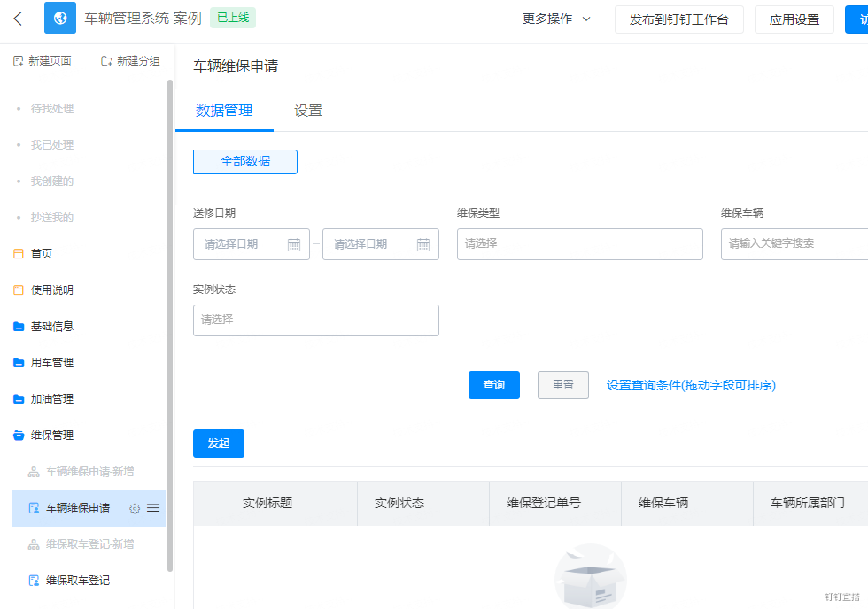
Task: Click the 维保取车登记-新增 flow icon
Action: 34,544
